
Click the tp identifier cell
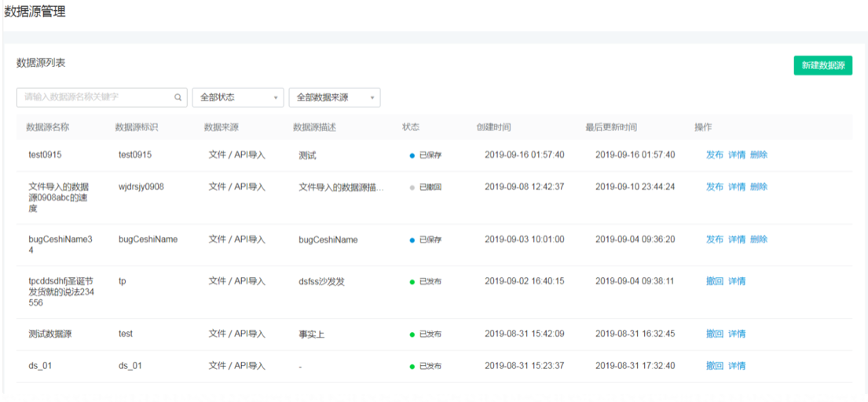point(123,281)
